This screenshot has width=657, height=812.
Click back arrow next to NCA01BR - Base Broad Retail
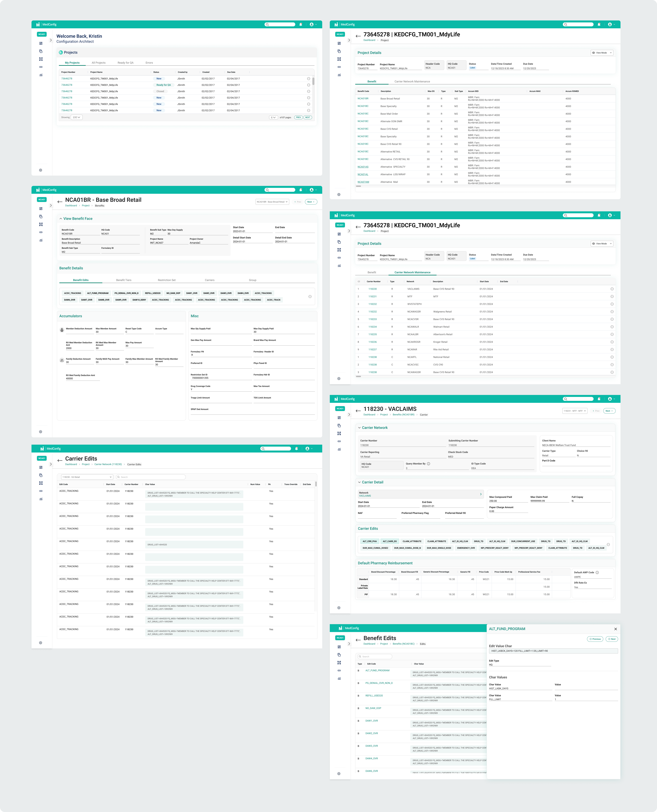60,202
